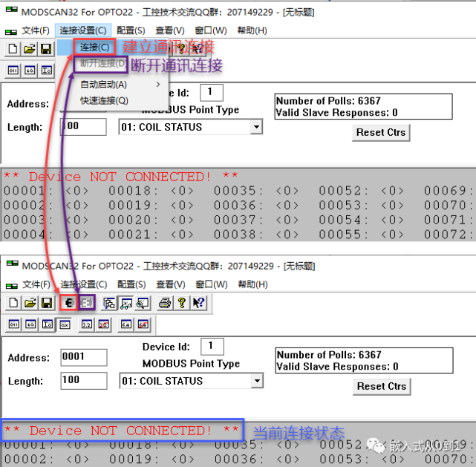The width and height of the screenshot is (476, 467).
Task: Click 01: COIL STATUS combo box in lower window
Action: (x=191, y=381)
